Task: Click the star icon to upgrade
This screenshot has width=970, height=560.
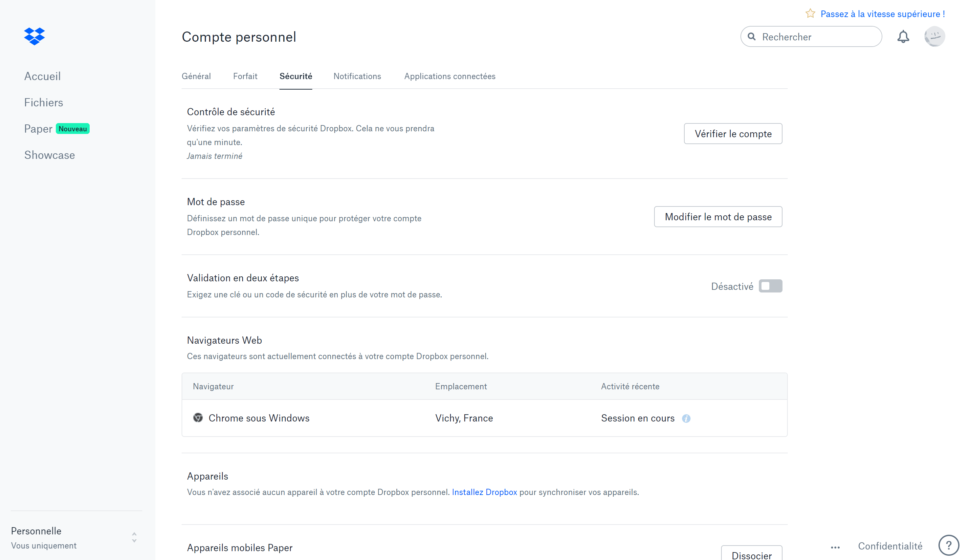Action: (810, 14)
